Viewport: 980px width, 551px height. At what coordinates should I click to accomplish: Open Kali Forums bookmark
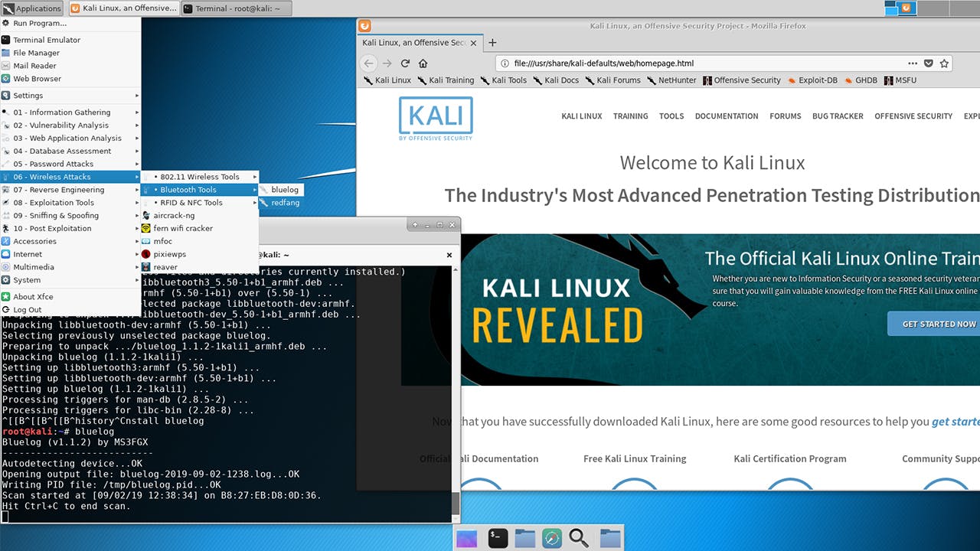tap(612, 80)
